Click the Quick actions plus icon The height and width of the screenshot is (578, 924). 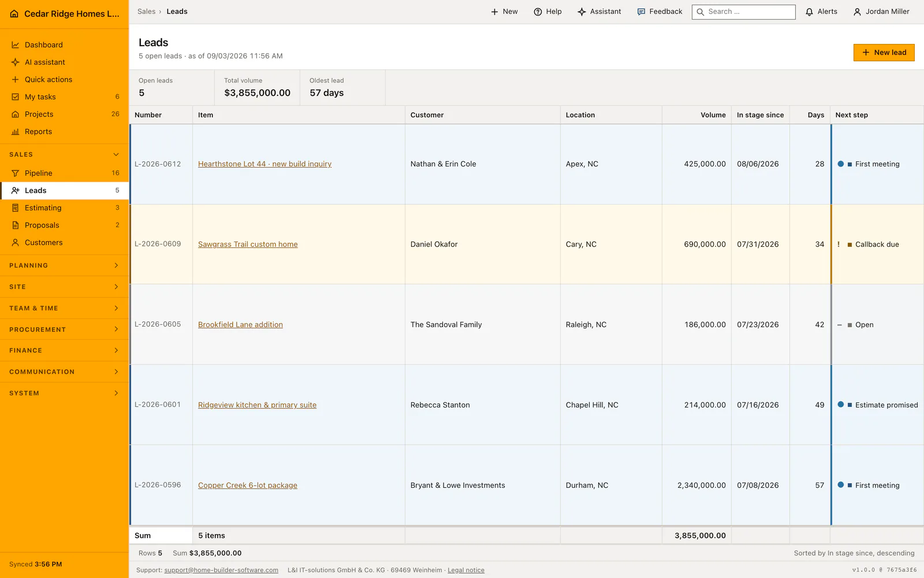(x=16, y=79)
